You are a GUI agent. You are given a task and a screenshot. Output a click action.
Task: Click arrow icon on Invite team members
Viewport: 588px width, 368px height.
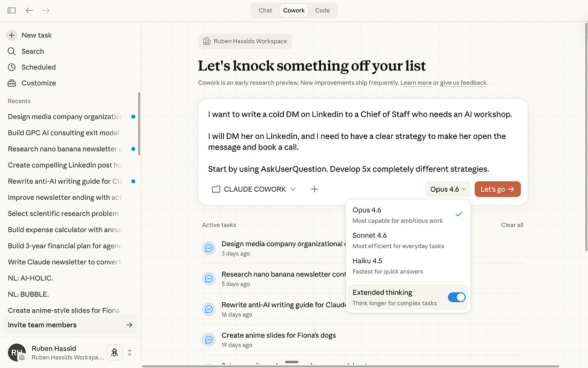pyautogui.click(x=129, y=325)
